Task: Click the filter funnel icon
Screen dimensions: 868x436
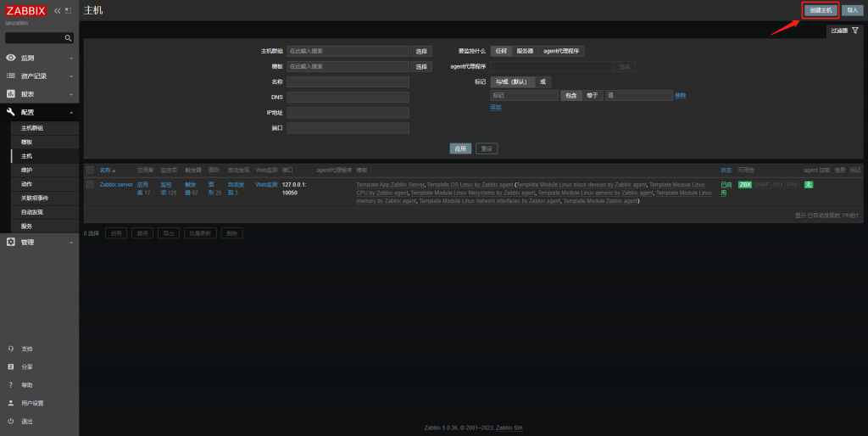Action: tap(855, 31)
